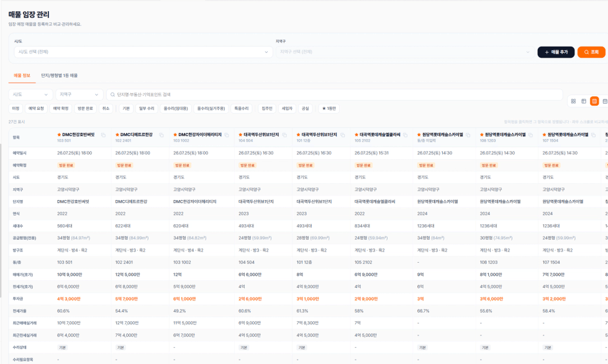
Task: Toggle the 특올수리 filter chip
Action: (241, 109)
